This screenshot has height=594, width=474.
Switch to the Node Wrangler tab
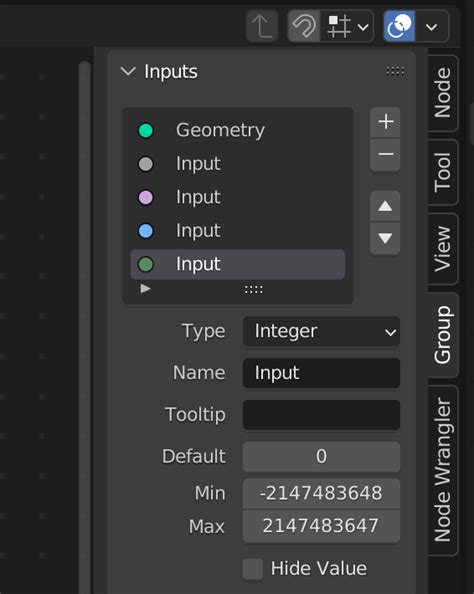tap(443, 470)
